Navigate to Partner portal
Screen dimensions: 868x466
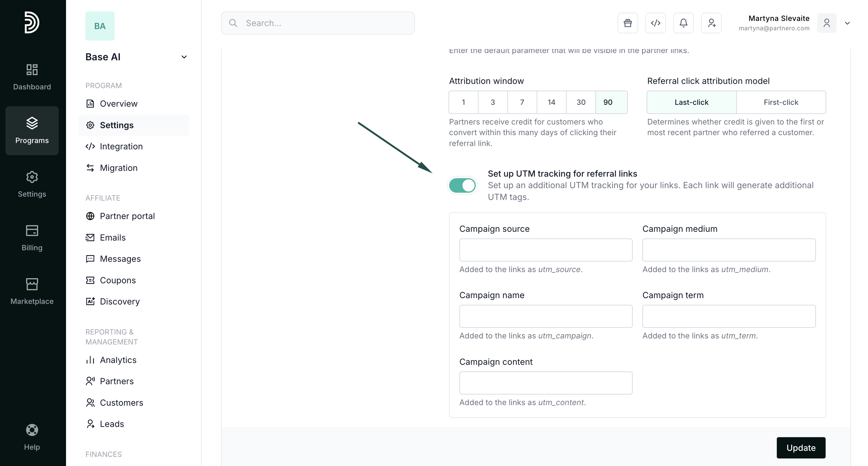coord(127,216)
